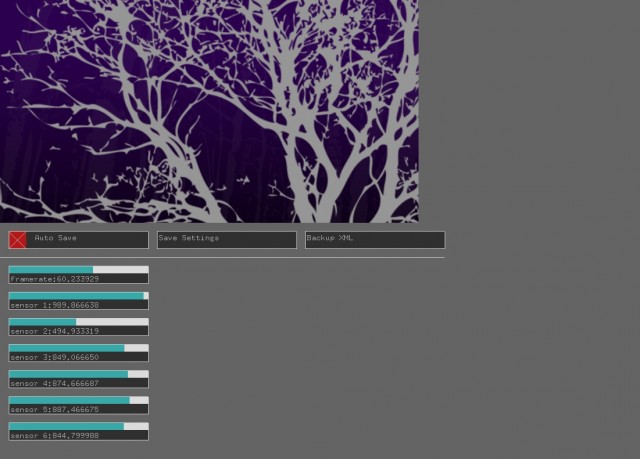The height and width of the screenshot is (459, 640).
Task: Adjust the framerate slider bar
Action: (79, 270)
